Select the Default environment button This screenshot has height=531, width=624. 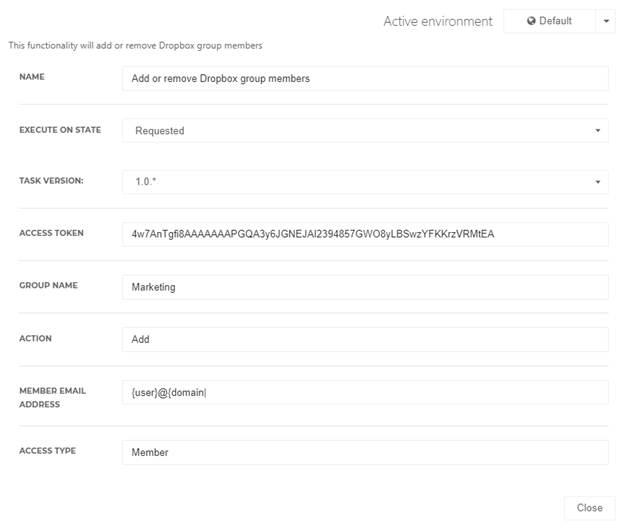550,21
